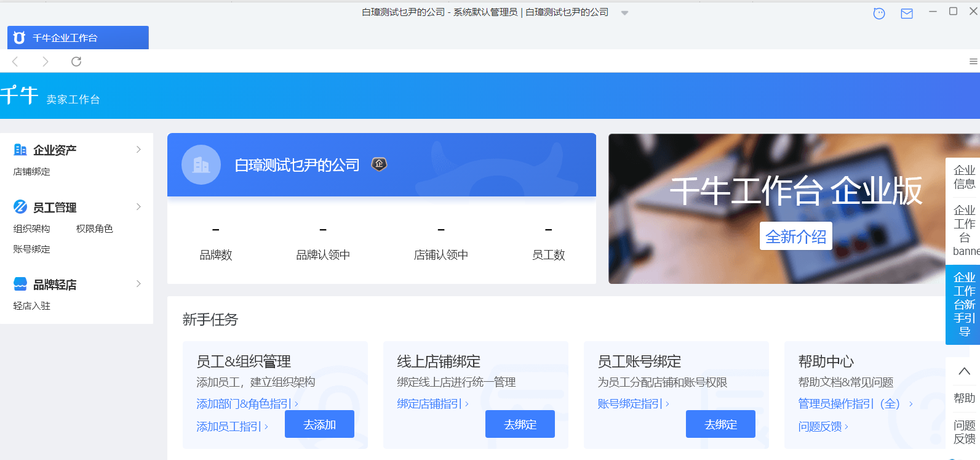Jump to 企业信息 in the side navigation
This screenshot has width=980, height=460.
(x=964, y=177)
